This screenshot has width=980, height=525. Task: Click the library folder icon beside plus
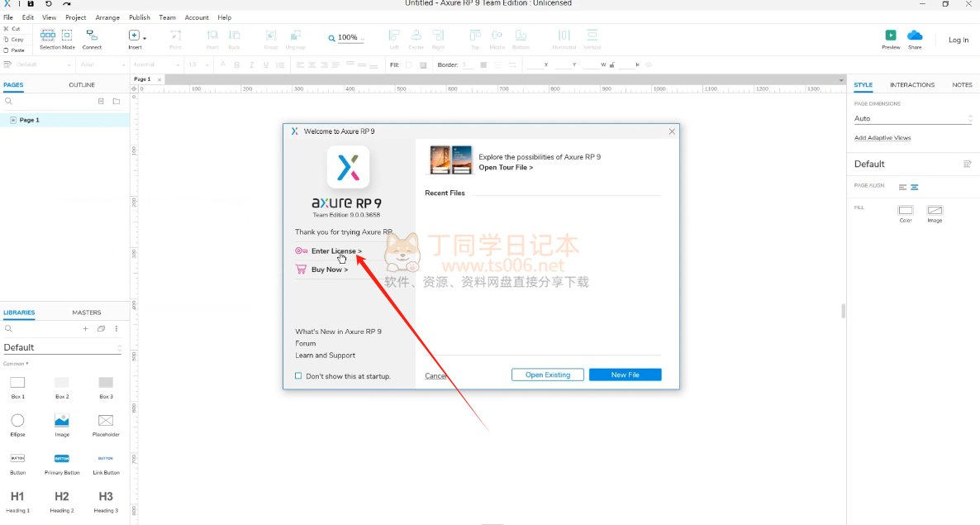(102, 329)
